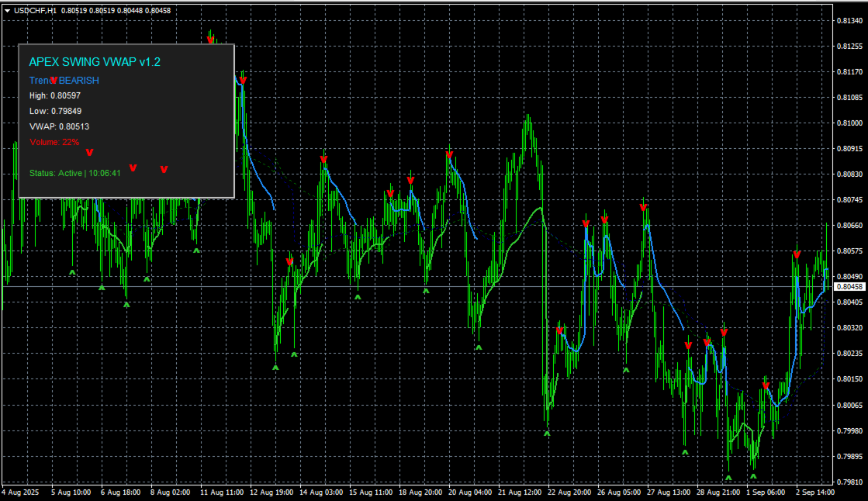Click the 11 Aug 11:00 time axis label
The image size is (868, 501).
221,492
